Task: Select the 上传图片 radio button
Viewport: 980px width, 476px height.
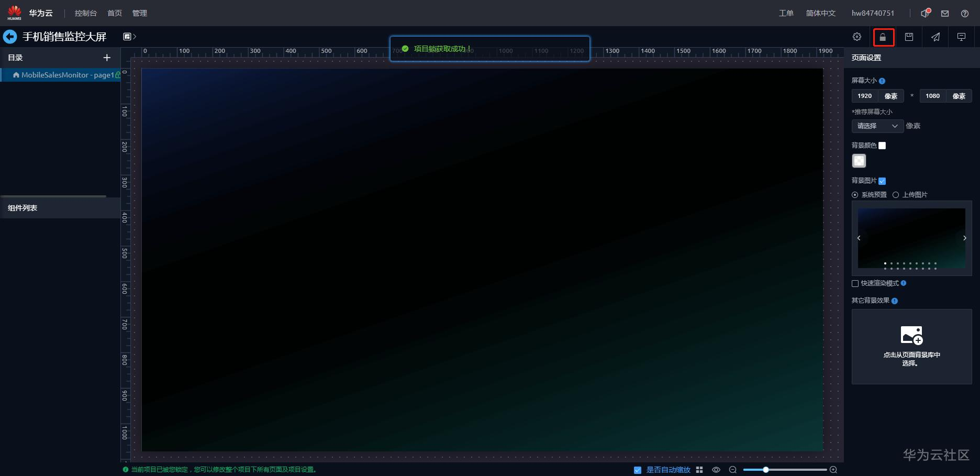Action: click(896, 195)
